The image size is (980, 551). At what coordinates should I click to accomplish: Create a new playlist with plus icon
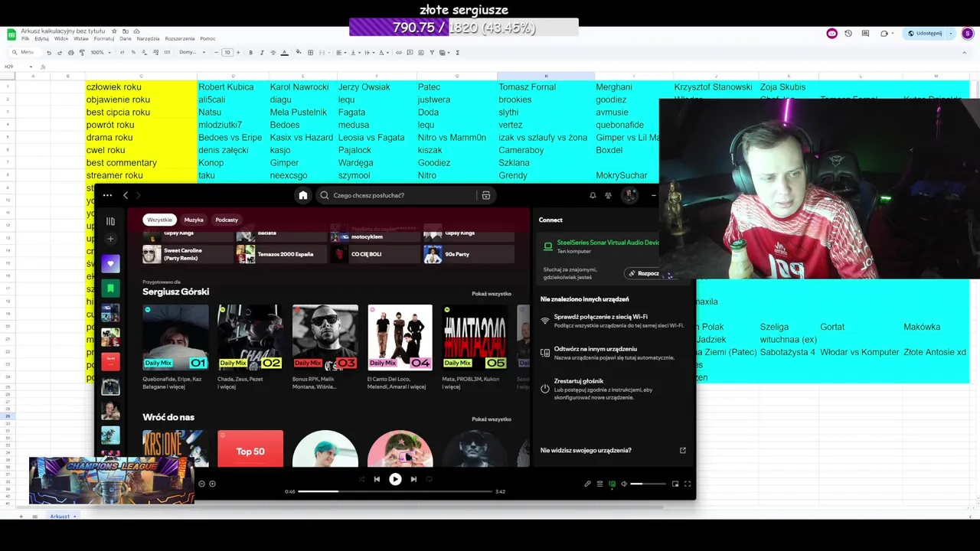pos(110,239)
